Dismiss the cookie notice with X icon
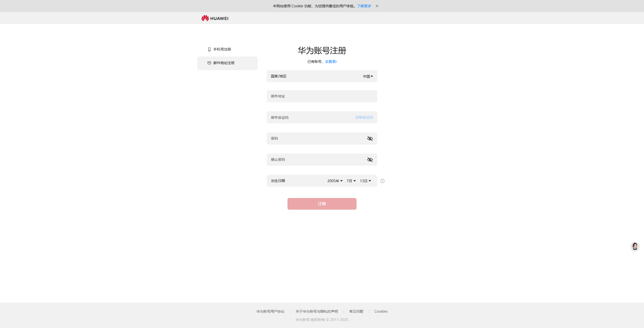This screenshot has width=644, height=328. [377, 6]
